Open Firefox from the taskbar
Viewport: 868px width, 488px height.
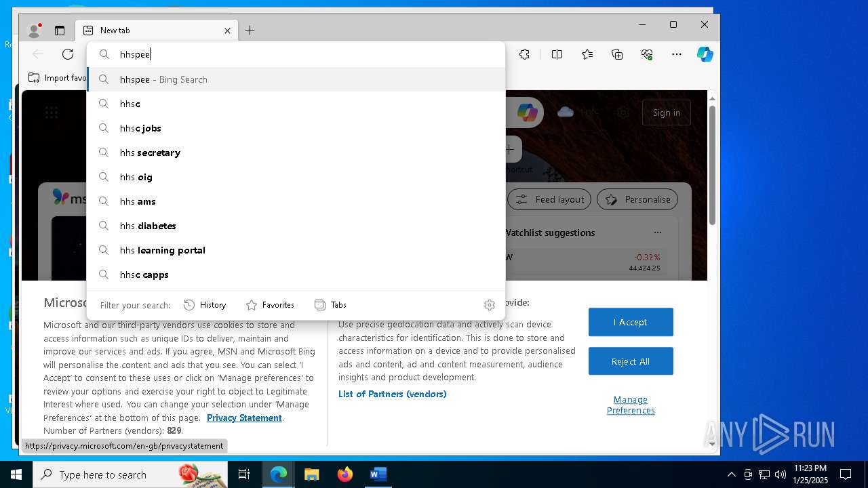[x=345, y=474]
